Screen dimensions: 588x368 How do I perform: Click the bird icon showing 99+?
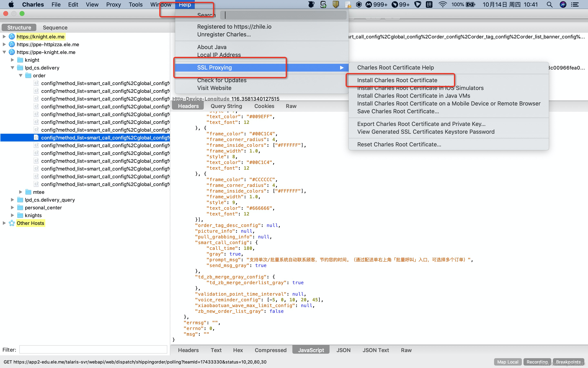[x=395, y=4]
